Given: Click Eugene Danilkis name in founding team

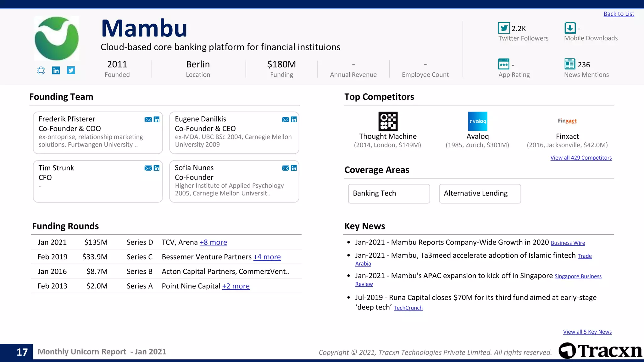Looking at the screenshot, I should coord(201,119).
